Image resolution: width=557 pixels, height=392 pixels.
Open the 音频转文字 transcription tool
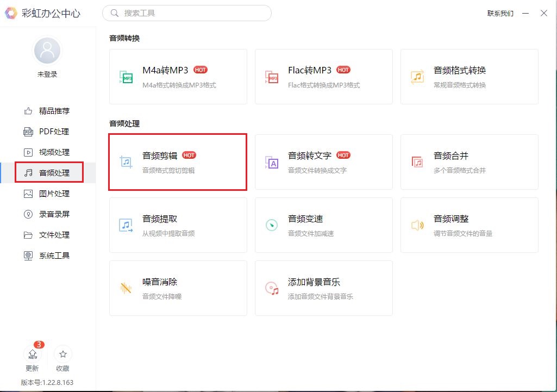[x=323, y=161]
